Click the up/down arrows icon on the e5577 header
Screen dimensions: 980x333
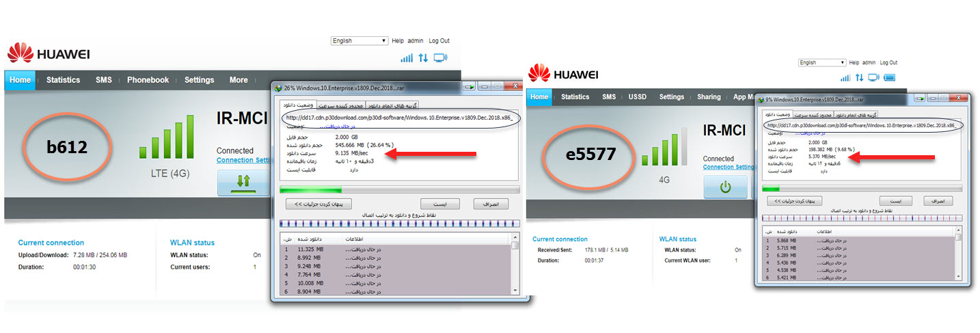pos(859,78)
